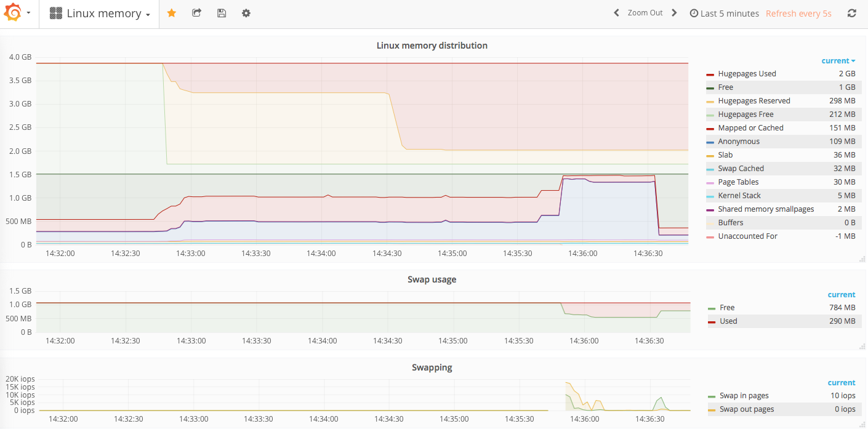Toggle Swap out pages series visibility
This screenshot has width=868, height=429.
[x=747, y=409]
